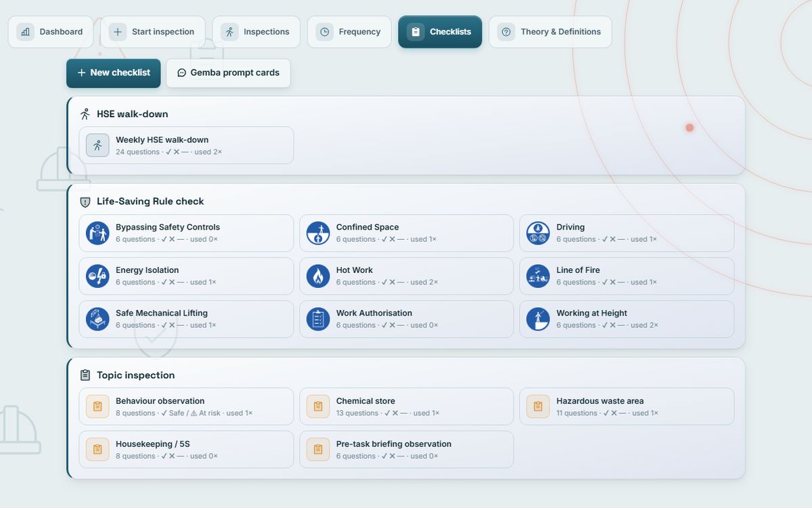The width and height of the screenshot is (812, 508).
Task: Open Gemba prompt cards
Action: click(228, 73)
